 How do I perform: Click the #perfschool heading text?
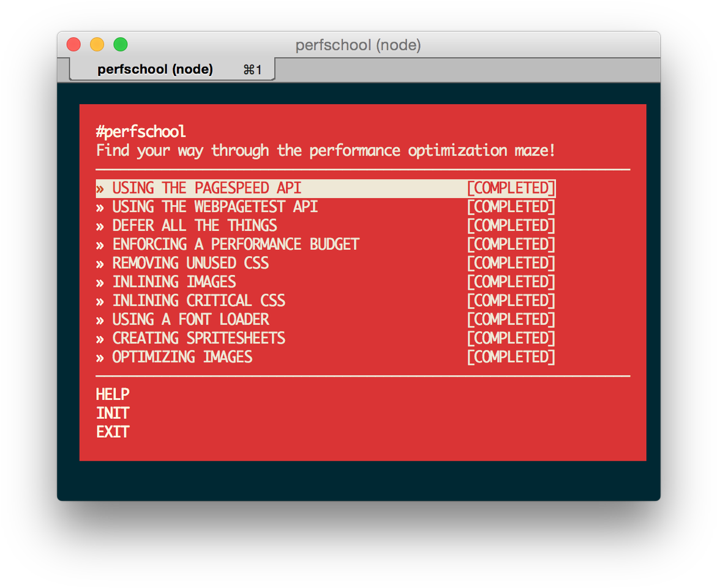pyautogui.click(x=141, y=132)
